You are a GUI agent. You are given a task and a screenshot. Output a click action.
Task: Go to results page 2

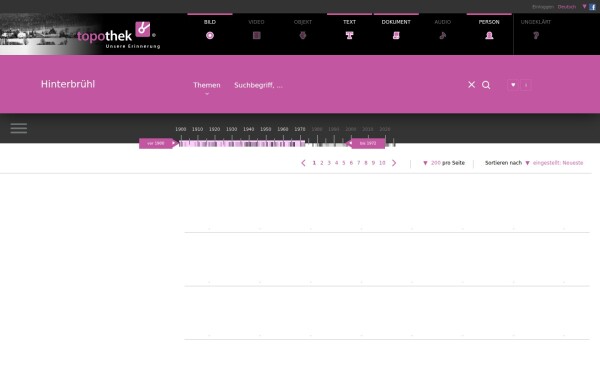coord(321,163)
